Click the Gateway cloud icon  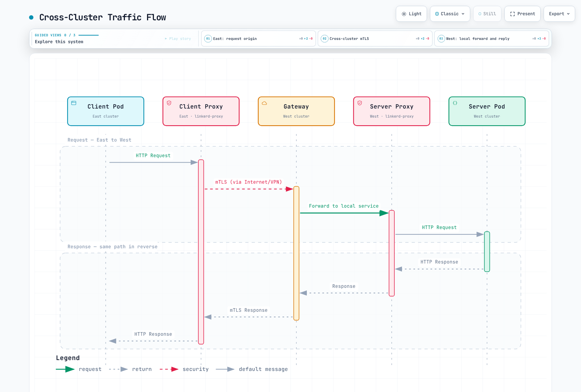tap(264, 103)
